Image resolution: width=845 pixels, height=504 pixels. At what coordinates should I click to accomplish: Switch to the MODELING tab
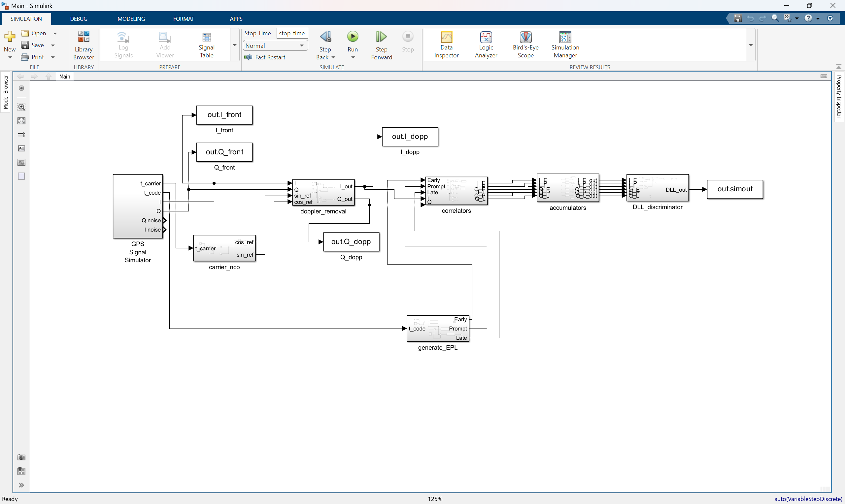point(131,19)
